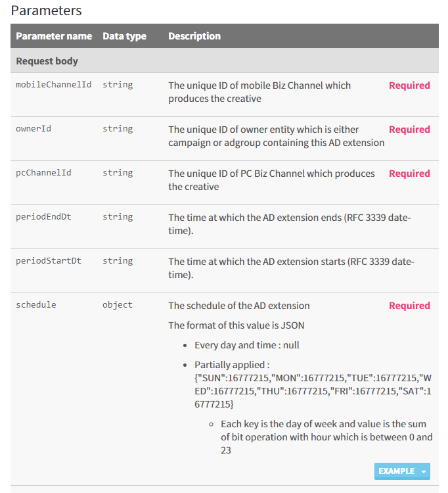Click the pcChannelId parameter name
This screenshot has width=448, height=493.
click(x=43, y=173)
